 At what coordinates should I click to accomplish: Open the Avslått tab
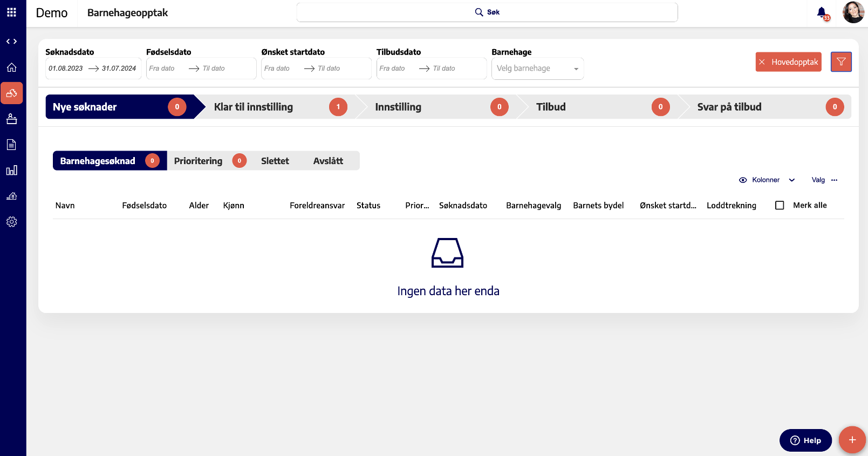[x=328, y=161]
